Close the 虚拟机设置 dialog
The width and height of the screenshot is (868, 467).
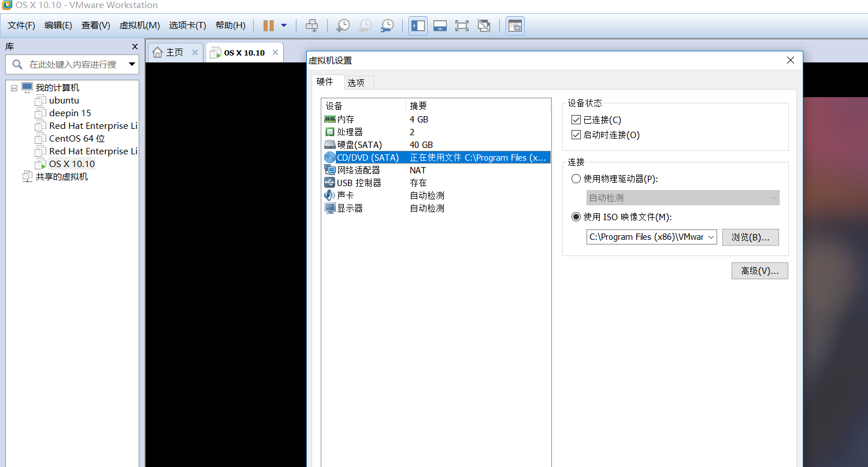click(x=791, y=61)
